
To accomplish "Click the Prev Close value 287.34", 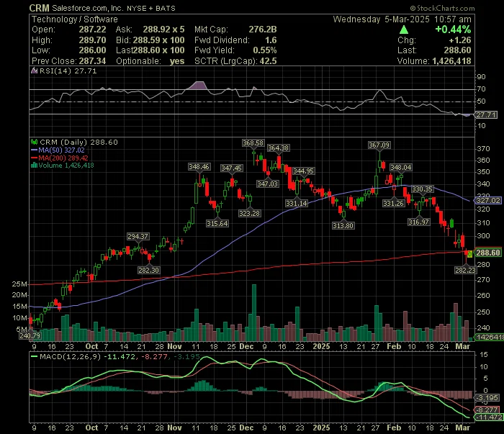I will point(93,61).
